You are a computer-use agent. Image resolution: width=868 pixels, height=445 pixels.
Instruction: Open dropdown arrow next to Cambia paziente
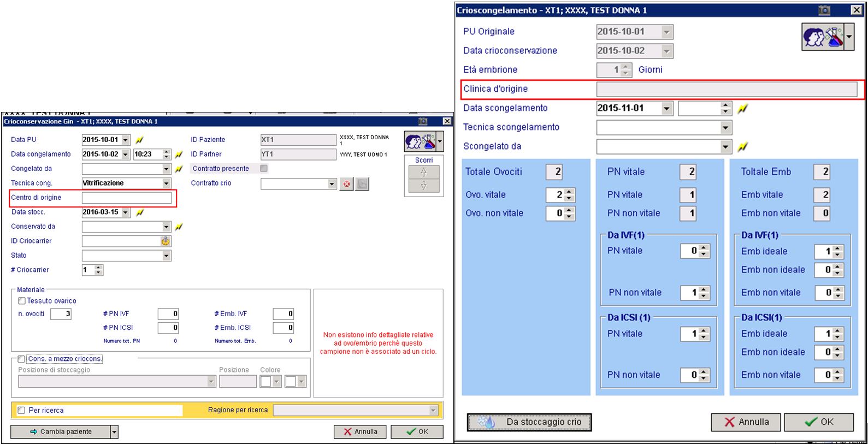114,432
